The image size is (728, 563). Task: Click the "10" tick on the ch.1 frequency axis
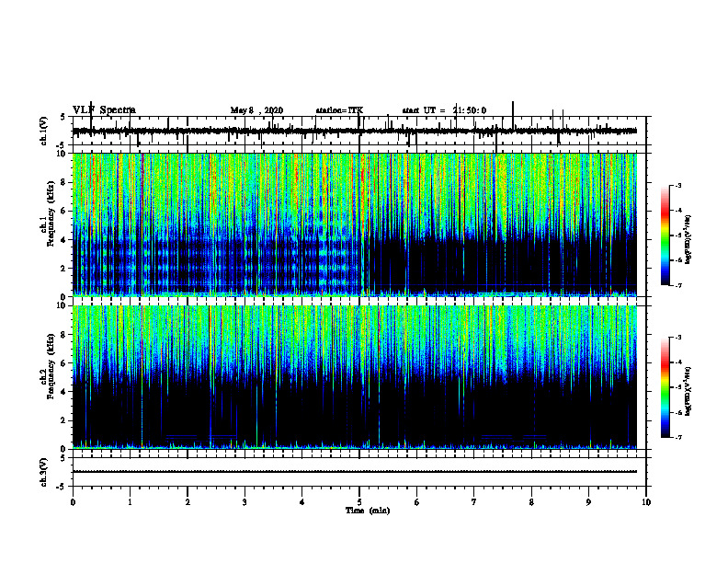(x=63, y=154)
